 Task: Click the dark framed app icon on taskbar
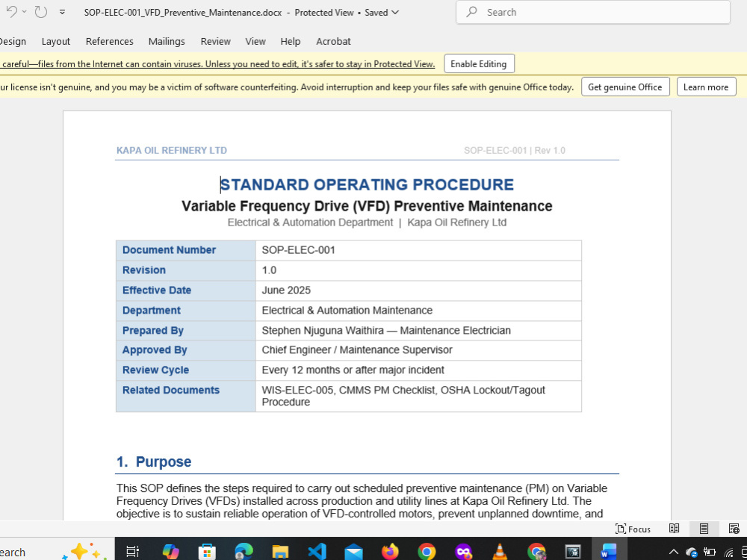tap(573, 552)
